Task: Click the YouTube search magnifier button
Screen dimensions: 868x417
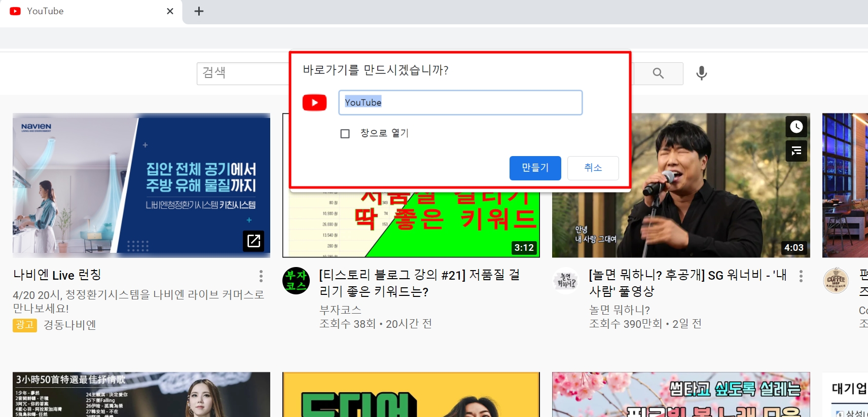Action: [x=658, y=73]
